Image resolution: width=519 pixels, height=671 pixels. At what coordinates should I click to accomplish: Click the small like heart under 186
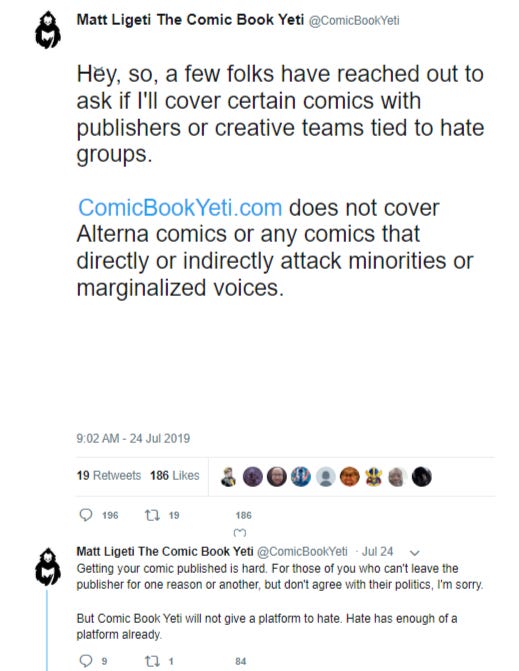coord(240,533)
